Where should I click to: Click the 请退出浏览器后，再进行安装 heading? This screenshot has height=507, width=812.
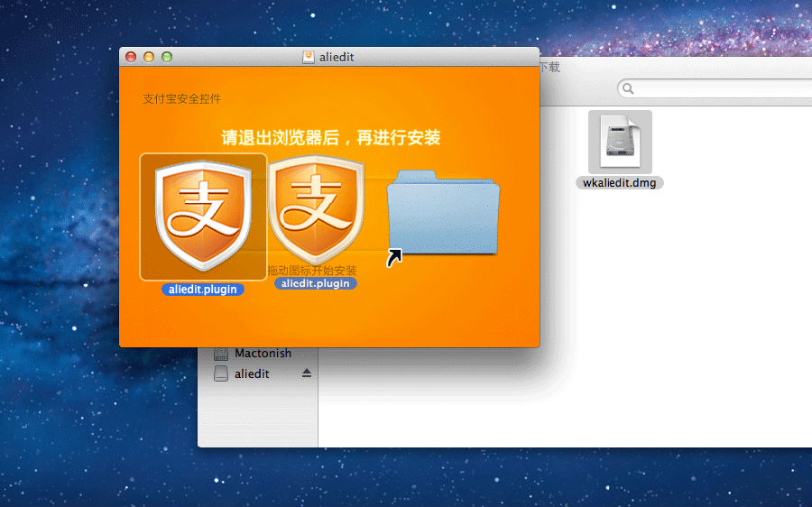330,138
